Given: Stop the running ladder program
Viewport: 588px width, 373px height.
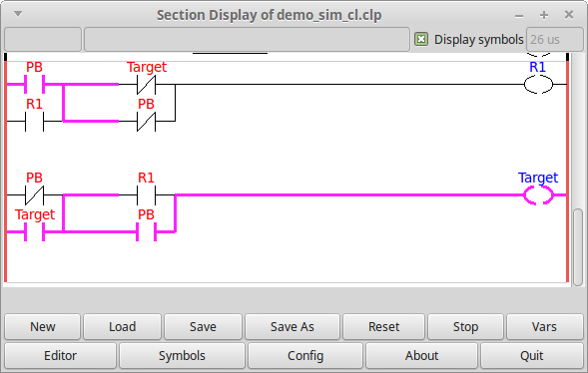Looking at the screenshot, I should click(x=465, y=326).
